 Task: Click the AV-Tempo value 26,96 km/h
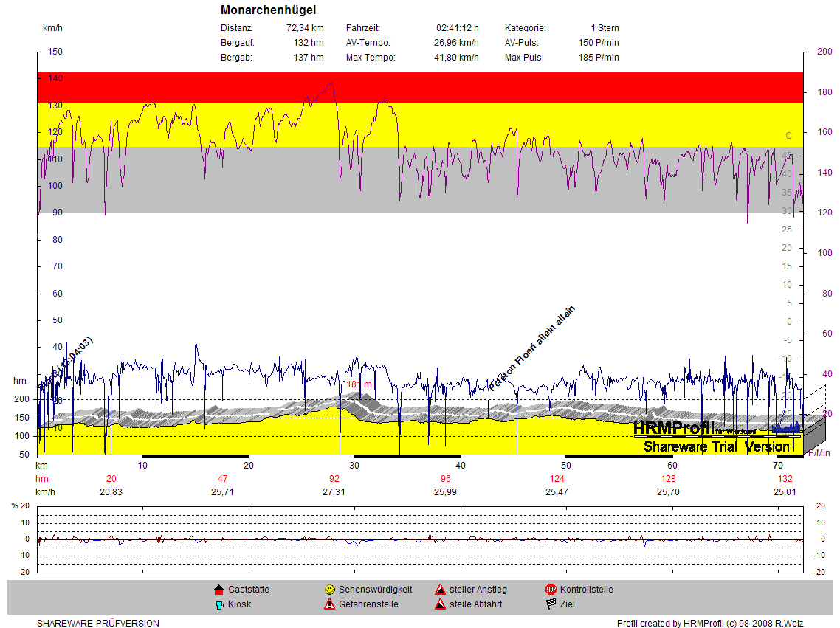point(456,43)
